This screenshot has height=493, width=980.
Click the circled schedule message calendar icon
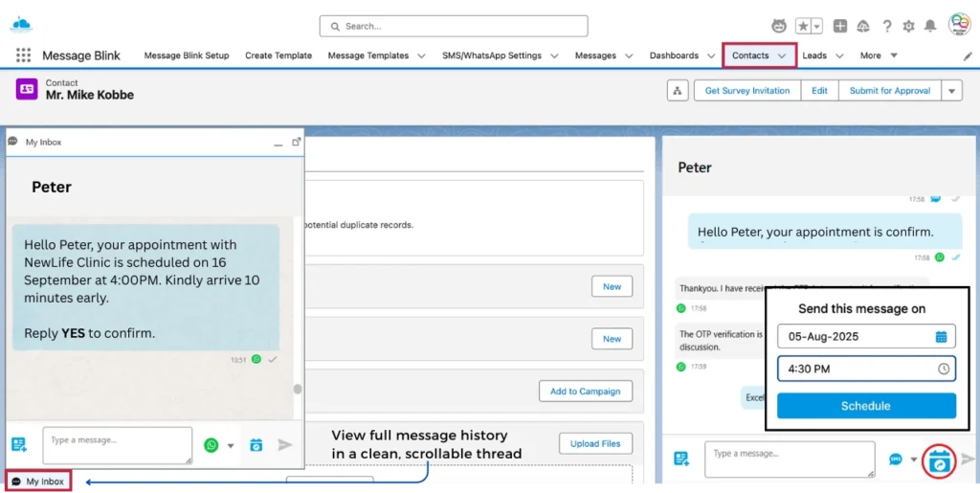(940, 461)
